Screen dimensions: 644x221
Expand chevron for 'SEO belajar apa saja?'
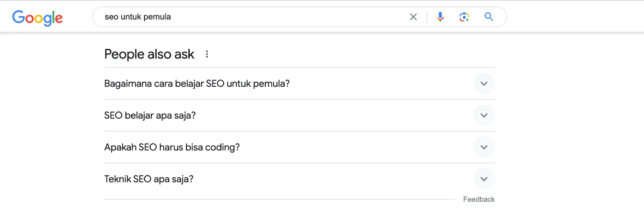click(x=484, y=116)
